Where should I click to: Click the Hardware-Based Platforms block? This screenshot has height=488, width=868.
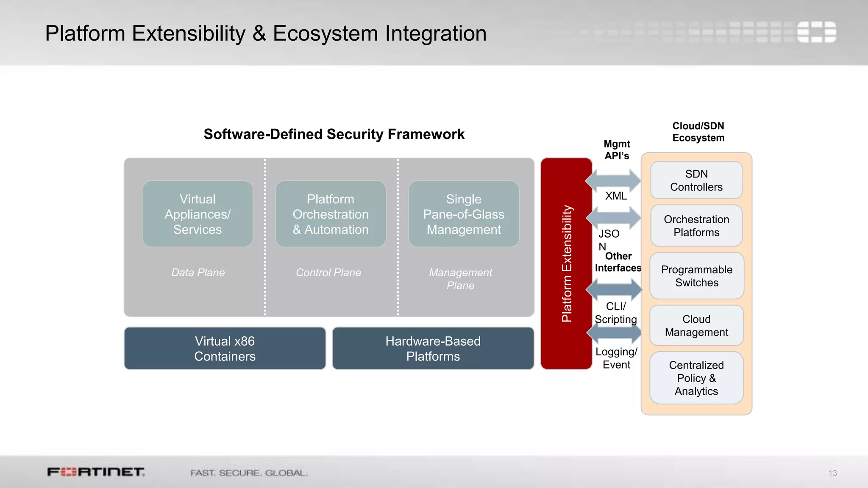pyautogui.click(x=433, y=349)
